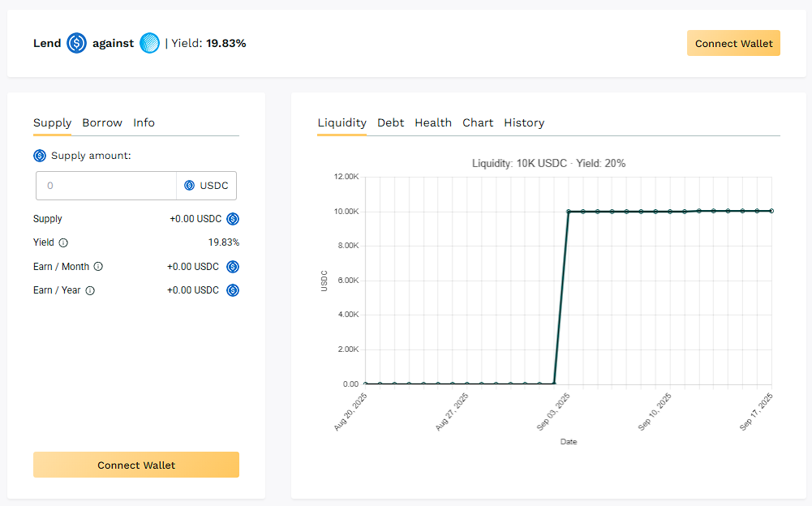Click USDC icon in Earn / Month row
Screen dimensions: 812x506
[233, 266]
